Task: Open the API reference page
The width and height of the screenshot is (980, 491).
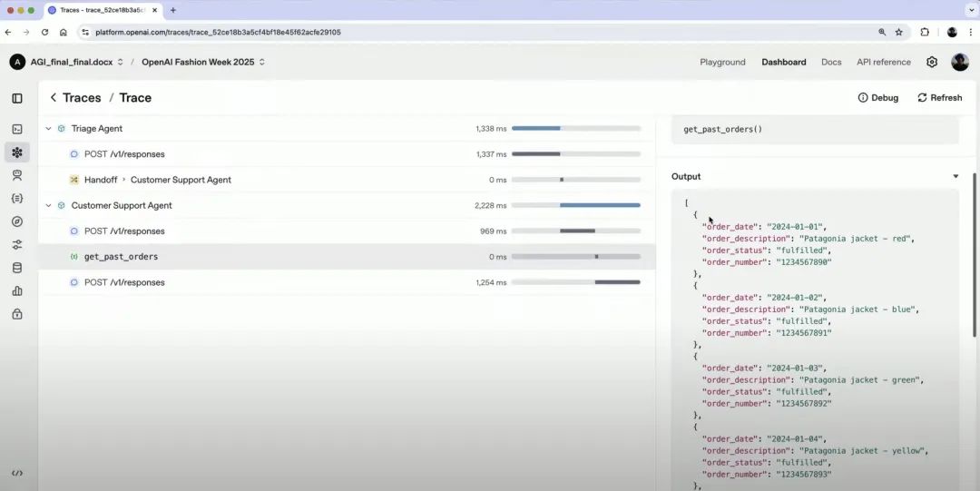Action: pos(884,62)
